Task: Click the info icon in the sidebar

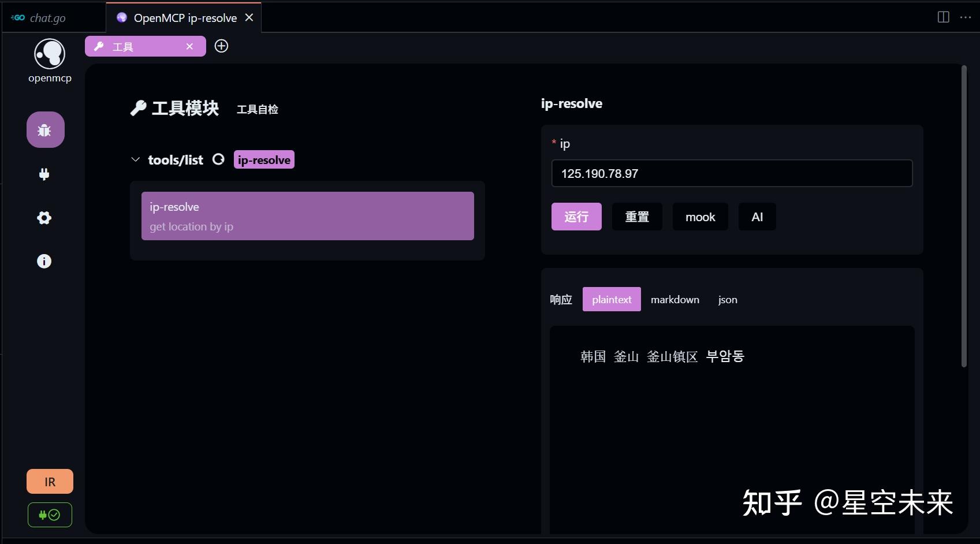Action: (43, 261)
